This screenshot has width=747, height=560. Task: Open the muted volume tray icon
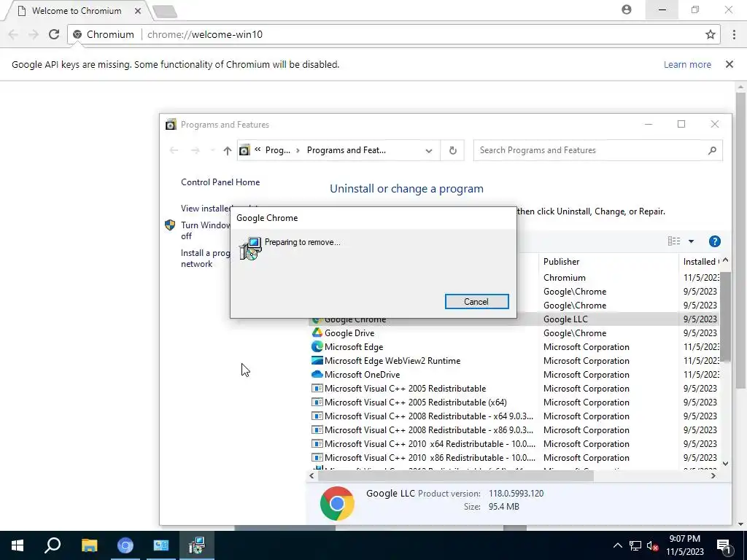653,545
